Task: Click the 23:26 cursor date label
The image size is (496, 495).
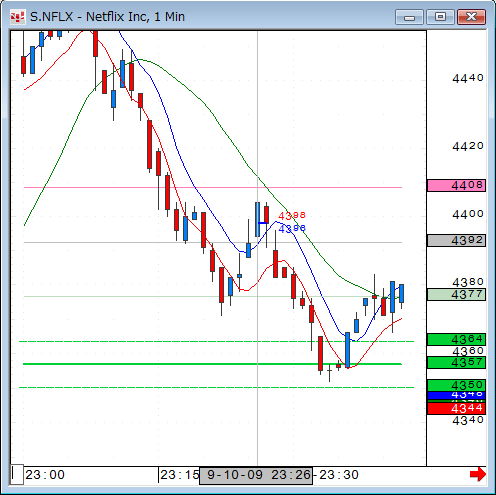Action: click(256, 475)
